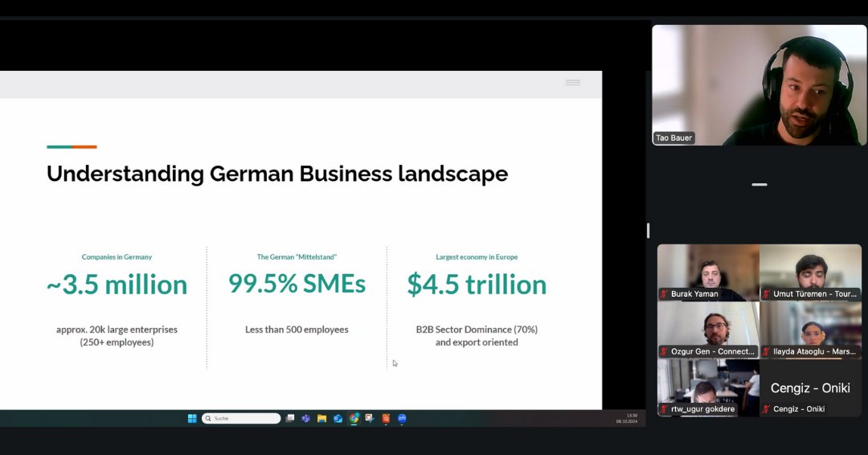Screen dimensions: 868x455
Task: Open File Explorer folder icon in taskbar
Action: coord(321,419)
